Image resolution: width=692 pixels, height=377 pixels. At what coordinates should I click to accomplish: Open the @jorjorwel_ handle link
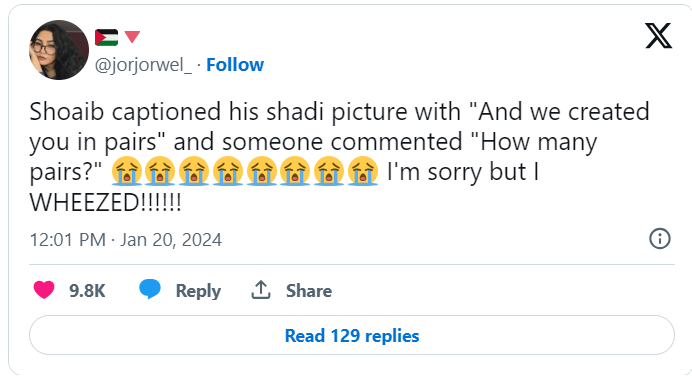[x=143, y=65]
